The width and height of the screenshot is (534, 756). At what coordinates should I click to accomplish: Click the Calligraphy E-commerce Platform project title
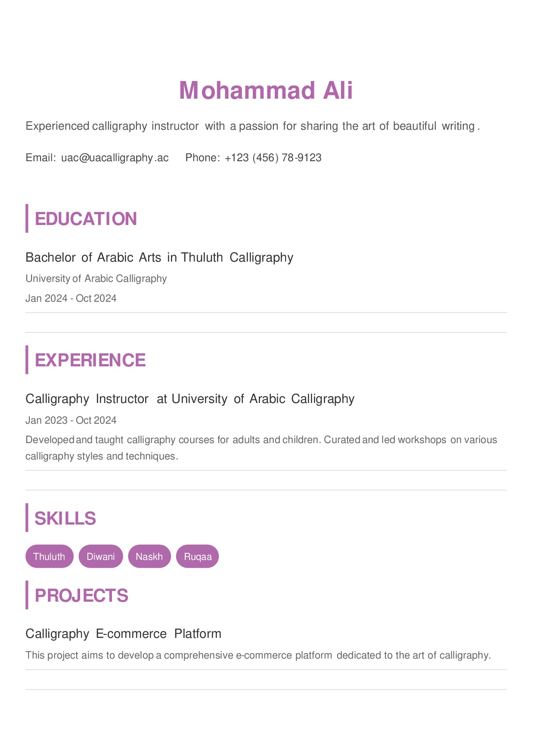pos(124,634)
